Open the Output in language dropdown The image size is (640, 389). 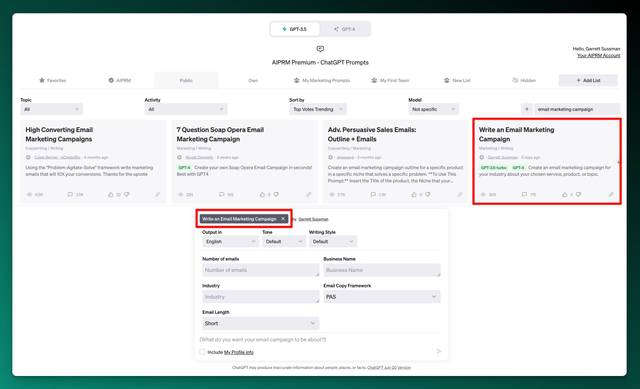click(x=230, y=242)
